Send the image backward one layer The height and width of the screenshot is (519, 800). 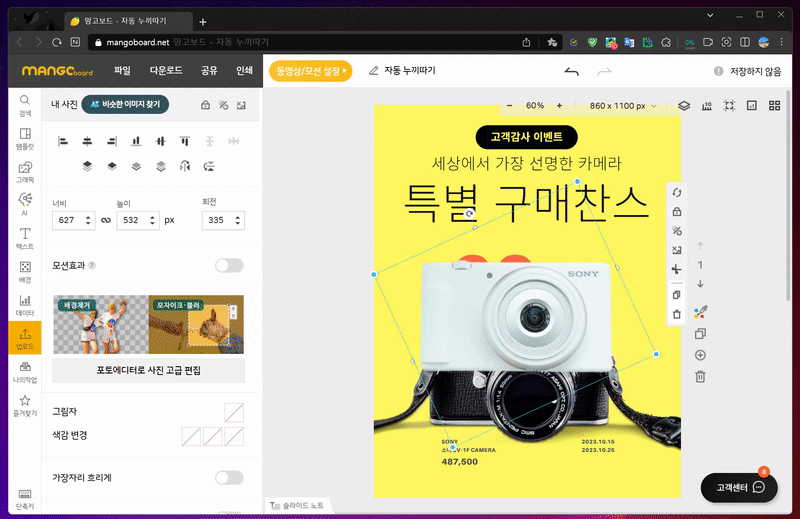pos(136,166)
